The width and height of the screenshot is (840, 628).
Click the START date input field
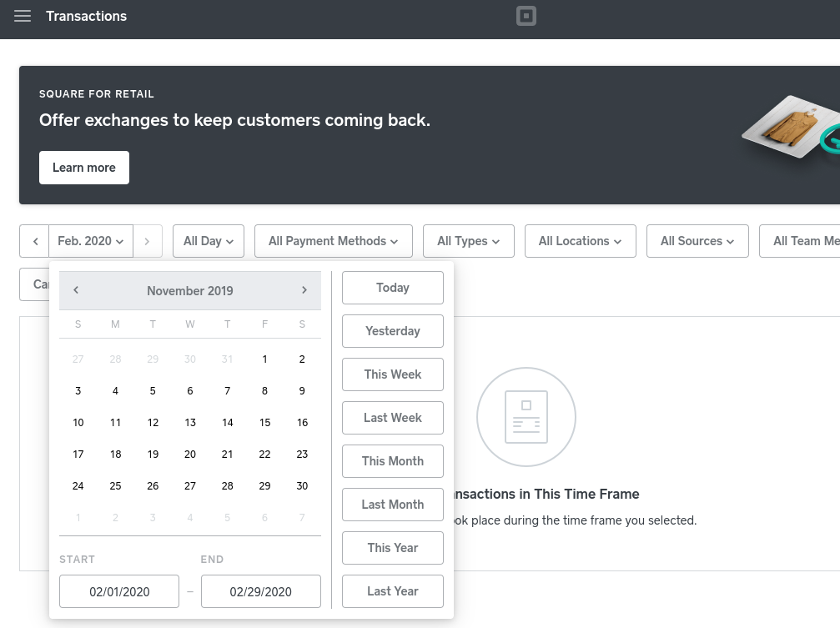[119, 591]
